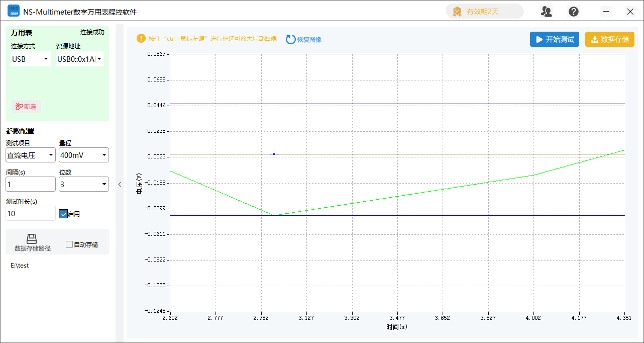Open the 连接方式 USB dropdown
This screenshot has width=644, height=343.
click(31, 59)
